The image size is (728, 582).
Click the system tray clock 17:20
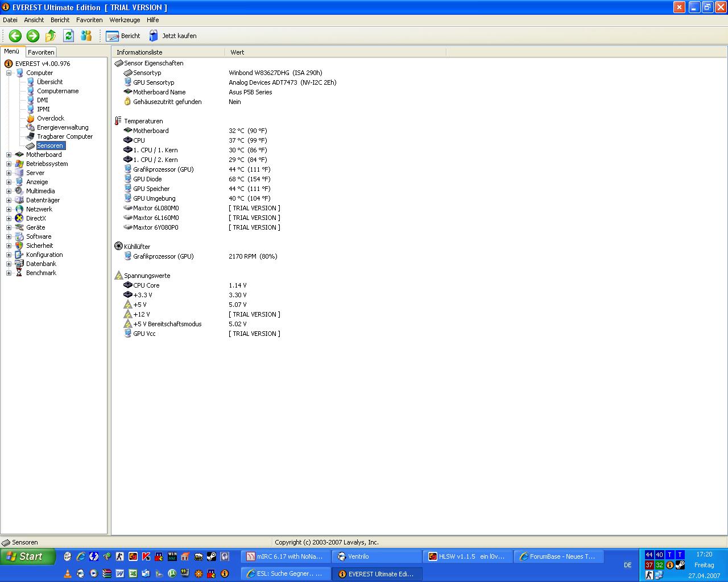pyautogui.click(x=704, y=554)
